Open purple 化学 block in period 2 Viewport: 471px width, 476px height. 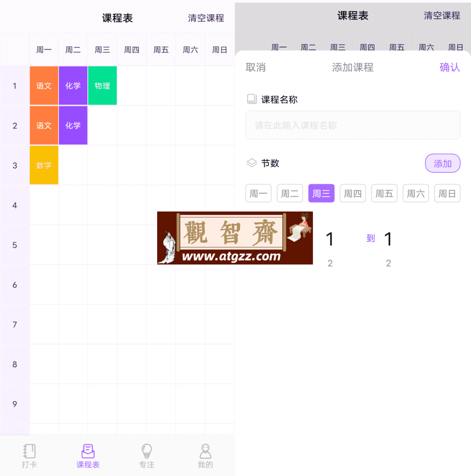73,125
